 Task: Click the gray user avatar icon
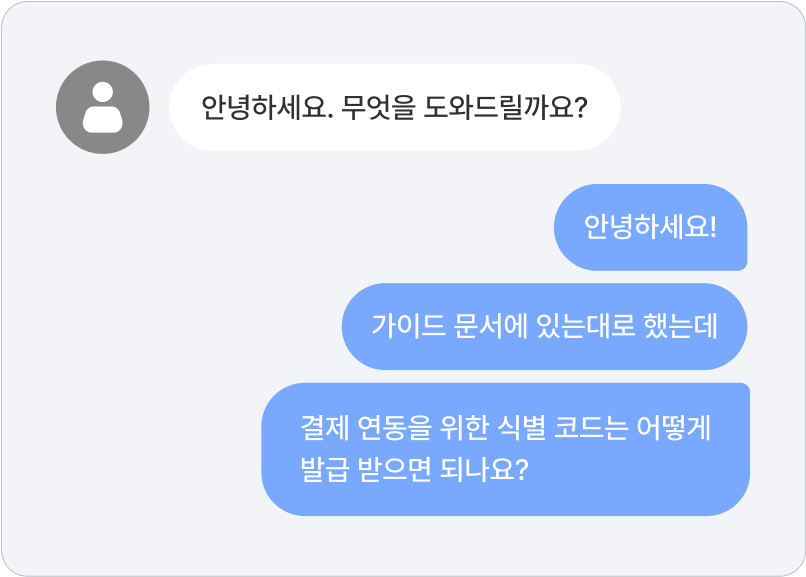click(x=102, y=107)
